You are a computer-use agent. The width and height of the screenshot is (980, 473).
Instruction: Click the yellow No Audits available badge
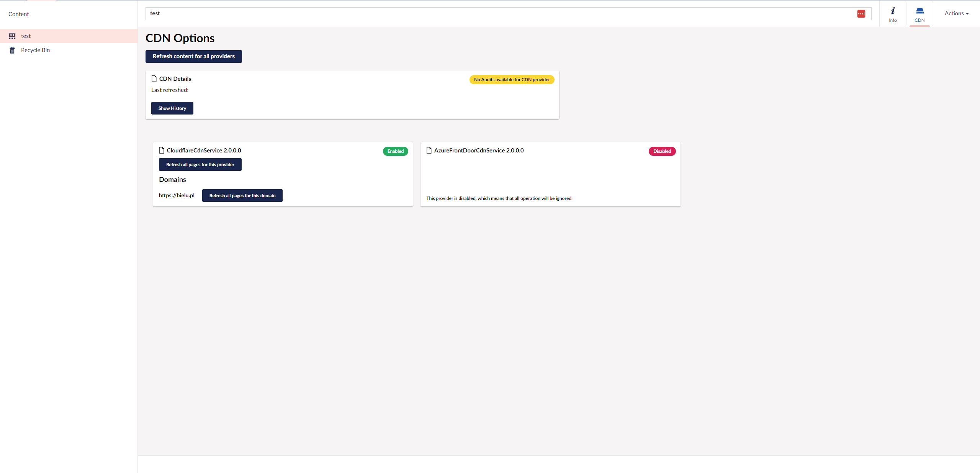pos(512,80)
